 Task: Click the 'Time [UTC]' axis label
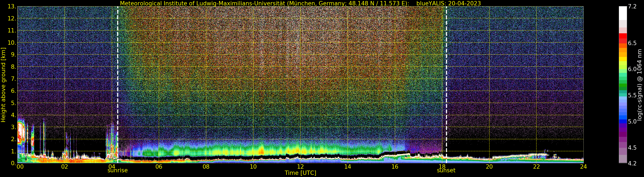coord(300,173)
